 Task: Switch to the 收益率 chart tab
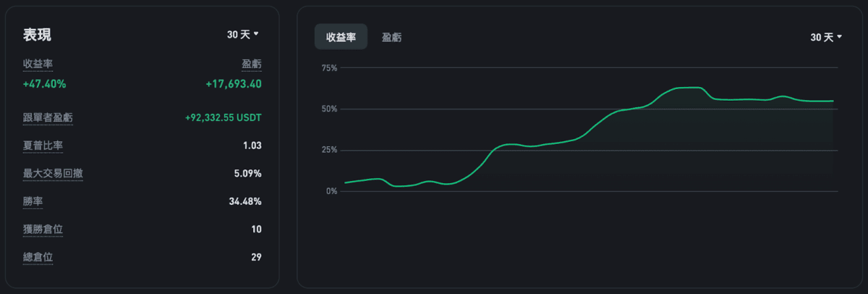click(341, 37)
